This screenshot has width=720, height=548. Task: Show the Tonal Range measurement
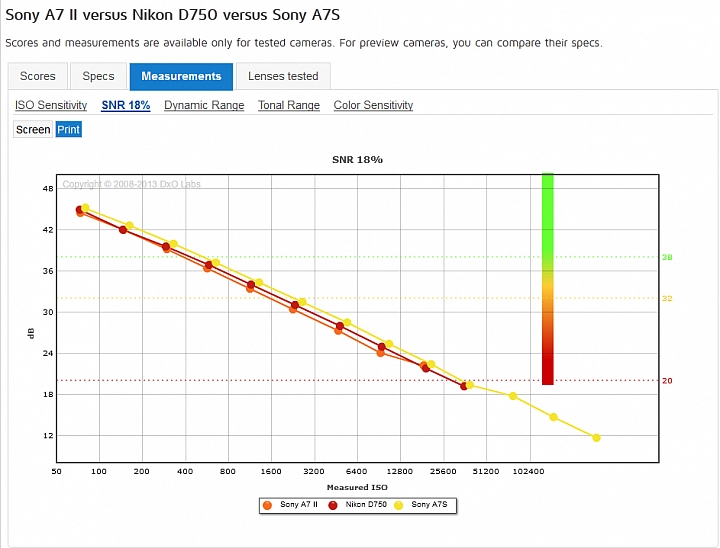[x=289, y=105]
